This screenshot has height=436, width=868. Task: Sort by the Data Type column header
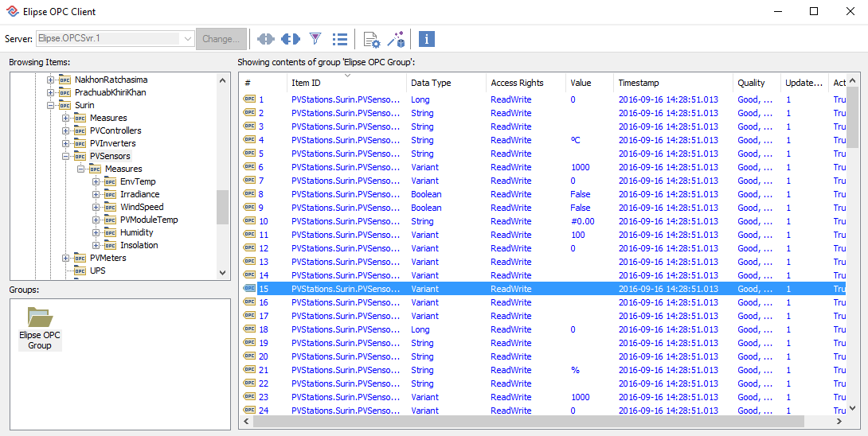446,83
